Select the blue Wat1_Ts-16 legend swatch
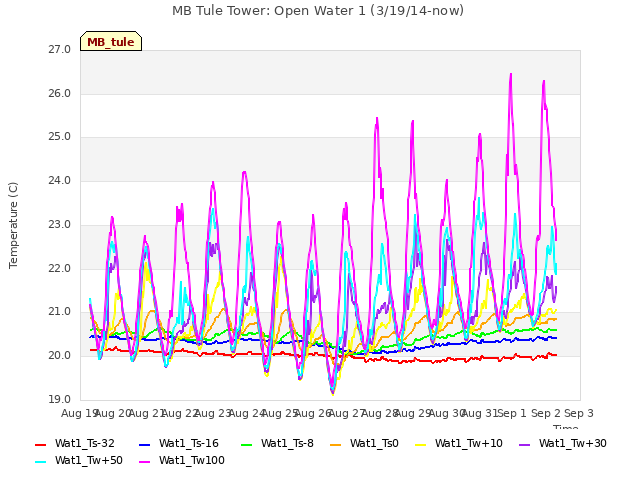640x480 pixels. [x=144, y=444]
